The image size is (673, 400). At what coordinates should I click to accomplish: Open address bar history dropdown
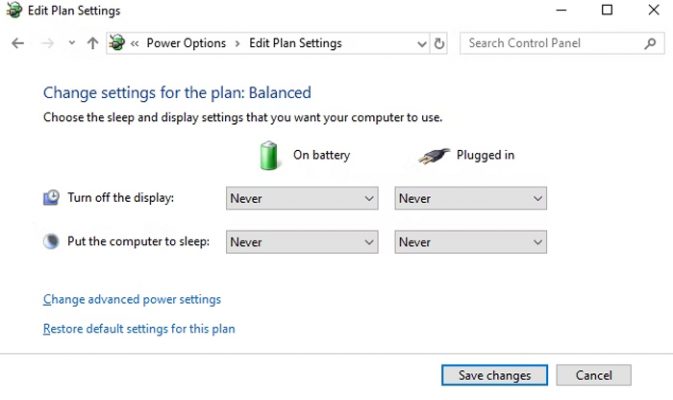click(x=421, y=43)
